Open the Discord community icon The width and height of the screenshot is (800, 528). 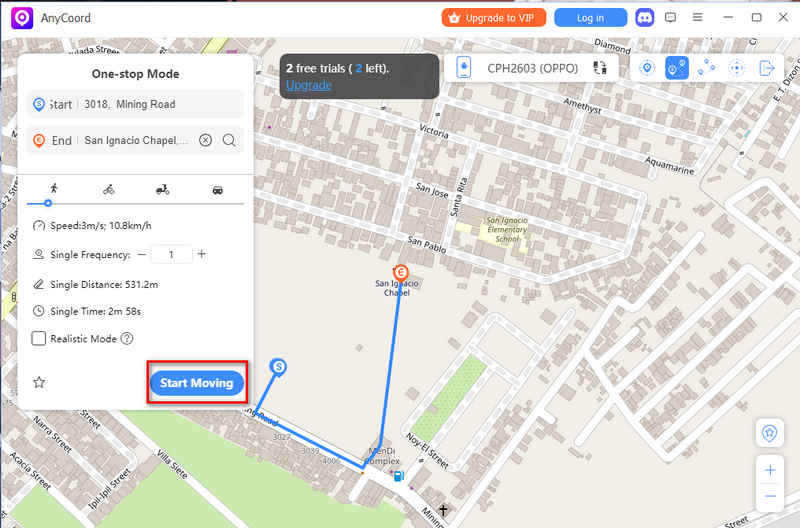644,18
